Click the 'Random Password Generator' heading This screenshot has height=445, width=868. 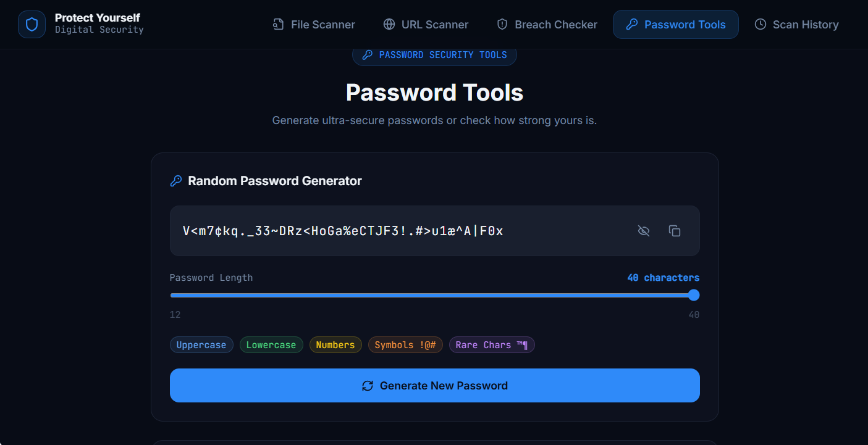click(x=275, y=181)
